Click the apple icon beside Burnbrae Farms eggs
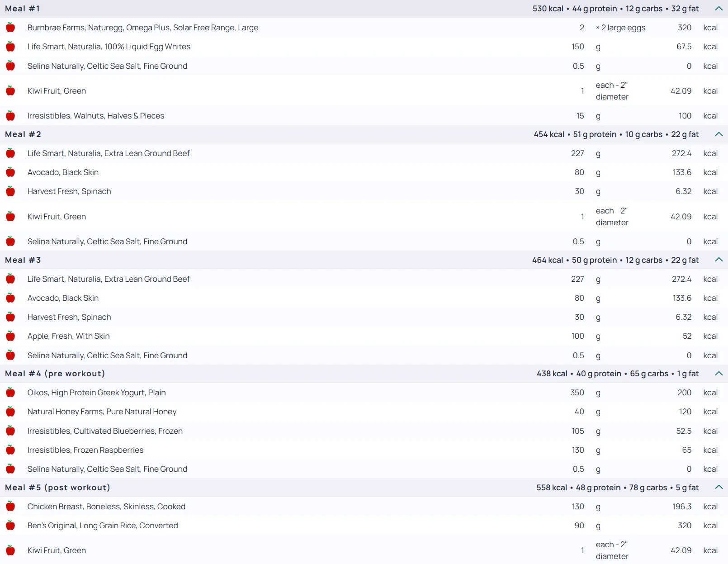Image resolution: width=728 pixels, height=564 pixels. (x=10, y=28)
